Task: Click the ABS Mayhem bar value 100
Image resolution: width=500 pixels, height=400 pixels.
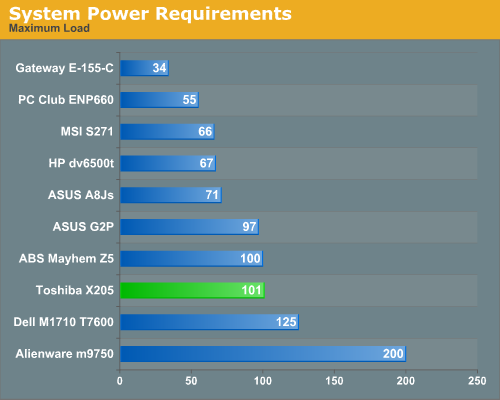Action: pos(250,258)
